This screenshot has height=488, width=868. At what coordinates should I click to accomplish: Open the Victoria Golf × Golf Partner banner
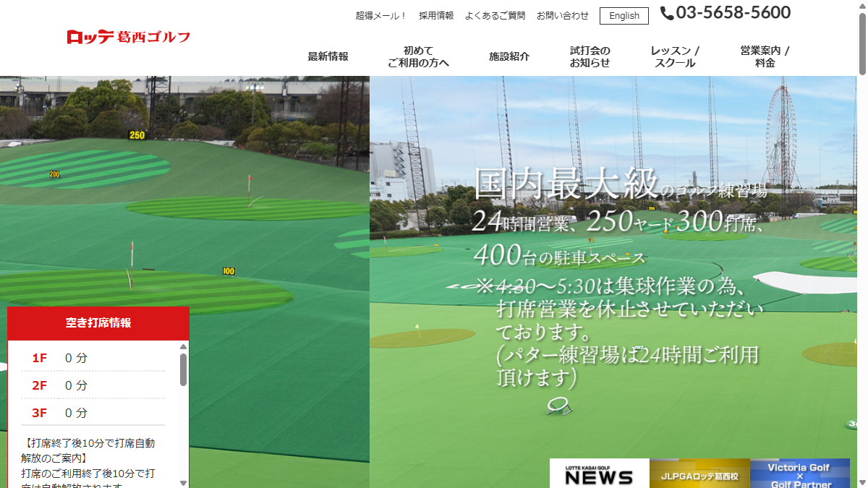(800, 474)
